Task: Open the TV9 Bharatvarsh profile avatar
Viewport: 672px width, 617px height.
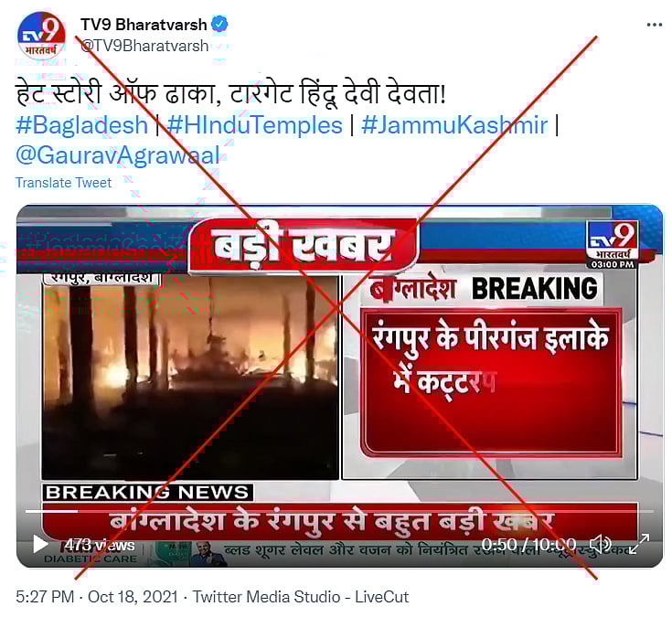Action: pyautogui.click(x=41, y=36)
